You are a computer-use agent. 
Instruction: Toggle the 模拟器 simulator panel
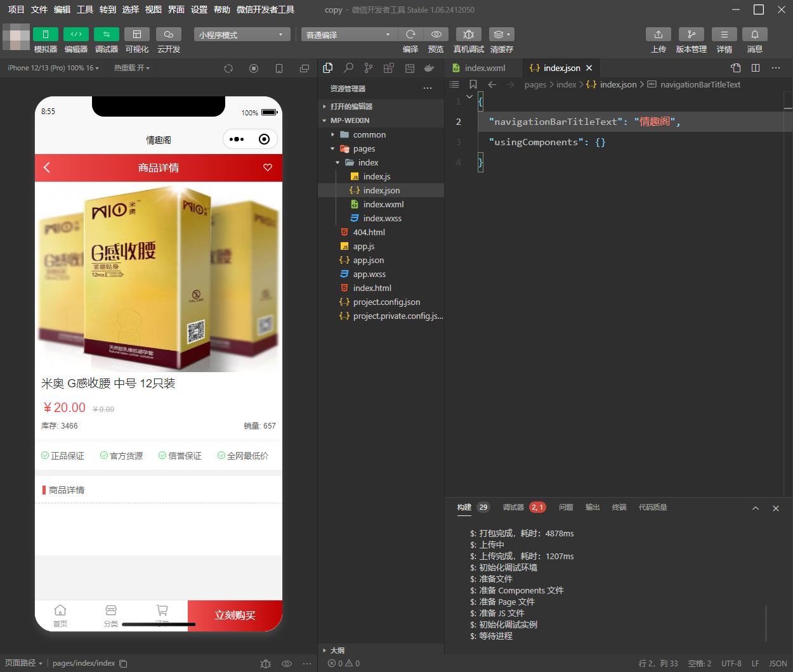point(45,34)
